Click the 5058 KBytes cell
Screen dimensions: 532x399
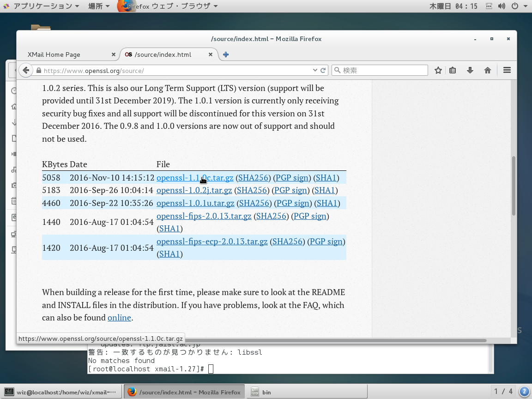[51, 177]
